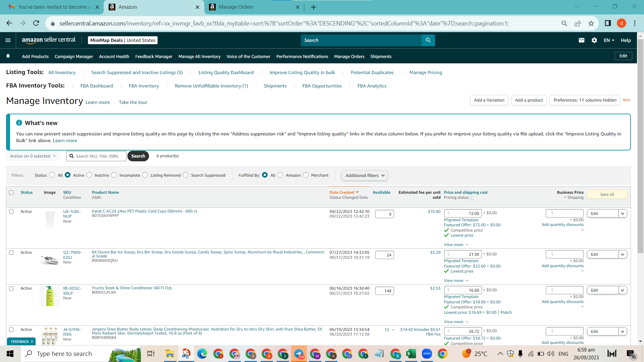Open a new browser tab with plus icon
644x362 pixels.
point(314,7)
